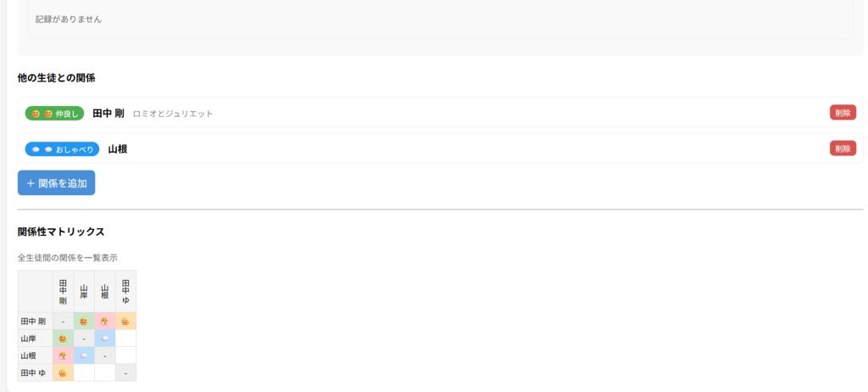This screenshot has width=868, height=392.
Task: Click orange emoji in 田中 剛 row, 田中 ゆ column
Action: [x=125, y=322]
